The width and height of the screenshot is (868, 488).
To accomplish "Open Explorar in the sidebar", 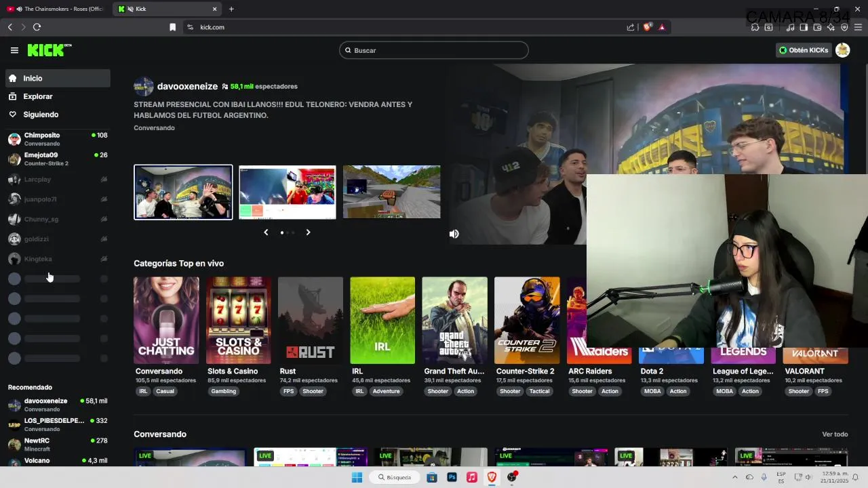I will coord(58,96).
